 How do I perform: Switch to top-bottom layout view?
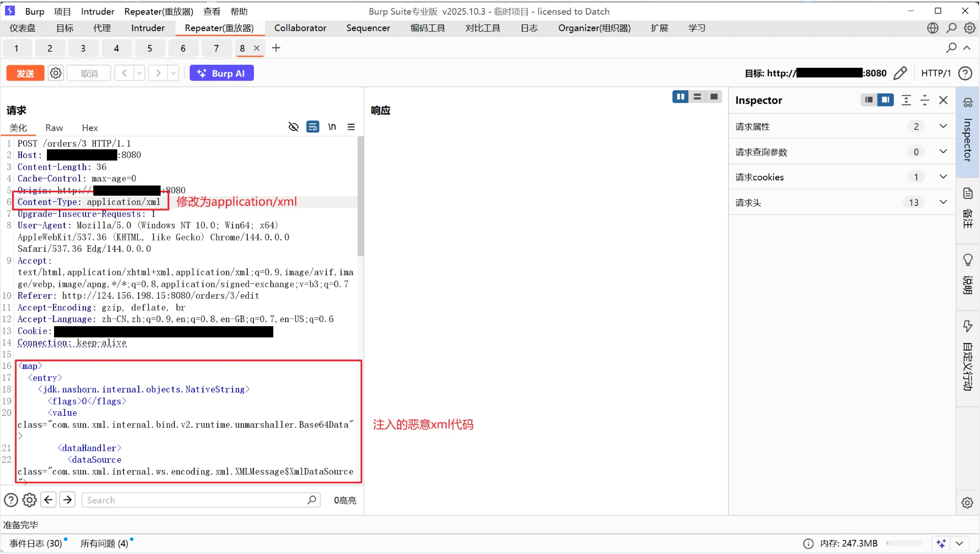pyautogui.click(x=697, y=97)
